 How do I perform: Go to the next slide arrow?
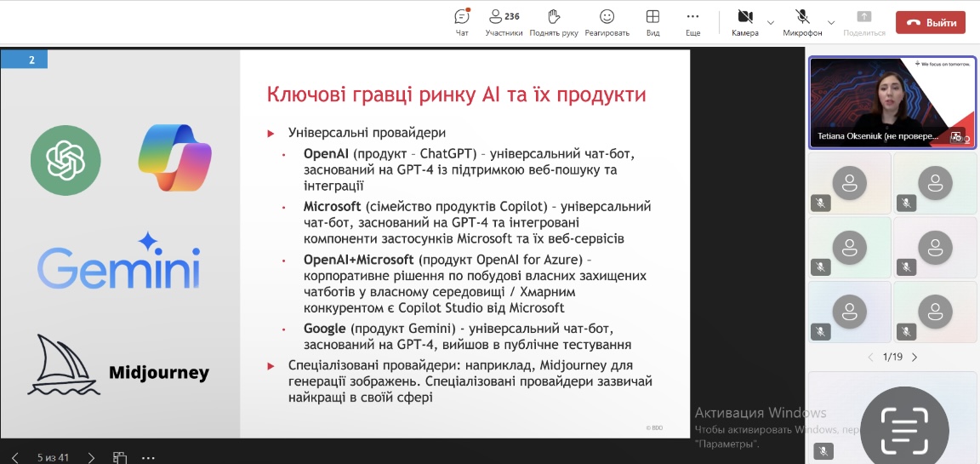[91, 457]
